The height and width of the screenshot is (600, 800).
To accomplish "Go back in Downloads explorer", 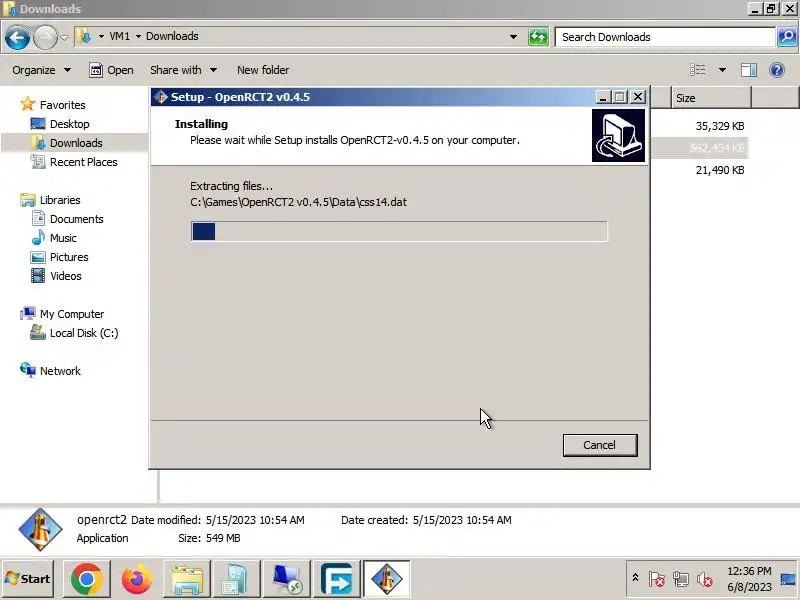I will (17, 37).
